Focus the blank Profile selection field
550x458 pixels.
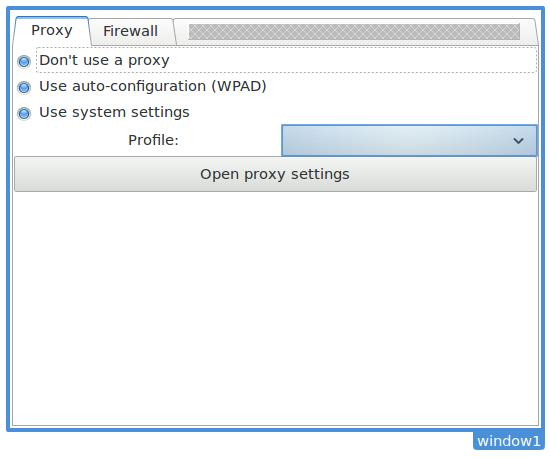[396, 140]
